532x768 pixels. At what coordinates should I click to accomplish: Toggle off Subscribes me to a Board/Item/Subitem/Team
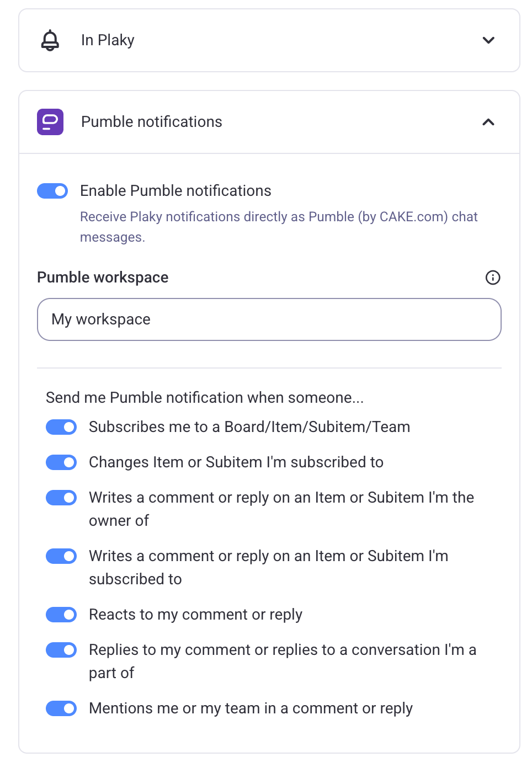(x=61, y=427)
